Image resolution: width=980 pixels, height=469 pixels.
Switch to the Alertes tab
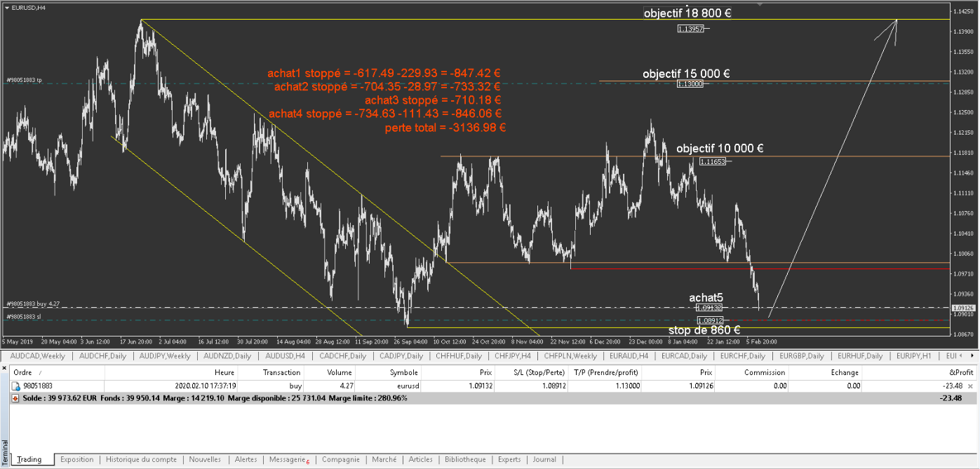pos(246,460)
